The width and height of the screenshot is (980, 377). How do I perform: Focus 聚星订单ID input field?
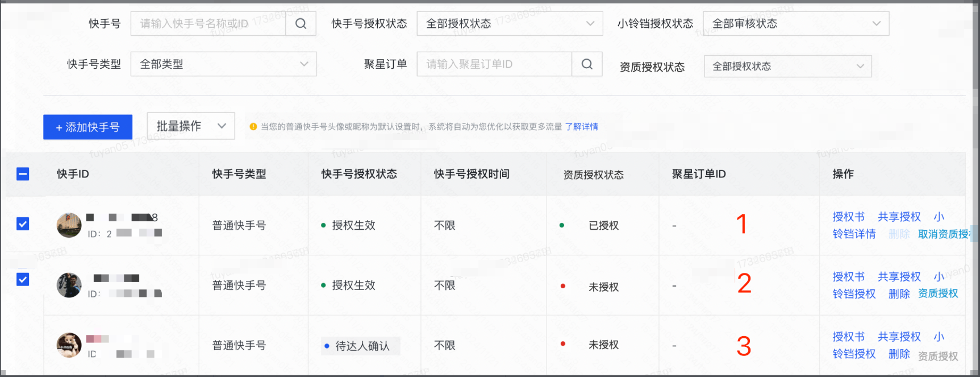coord(494,64)
